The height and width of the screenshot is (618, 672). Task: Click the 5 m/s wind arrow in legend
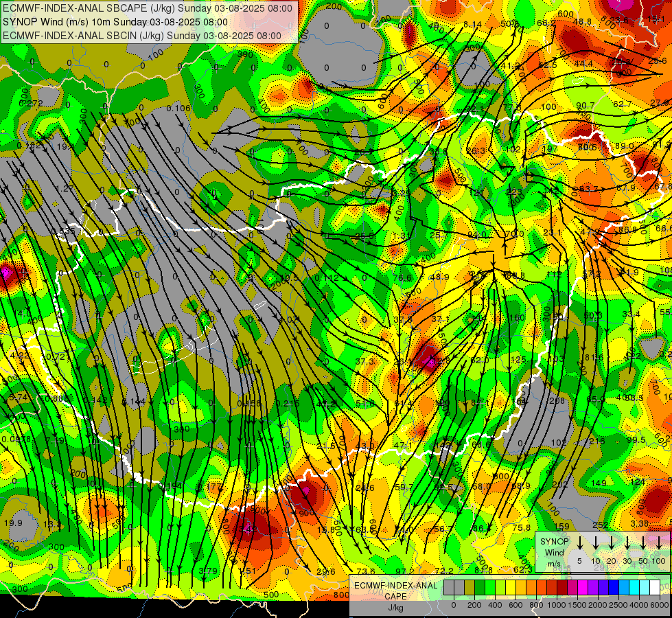[x=579, y=543]
